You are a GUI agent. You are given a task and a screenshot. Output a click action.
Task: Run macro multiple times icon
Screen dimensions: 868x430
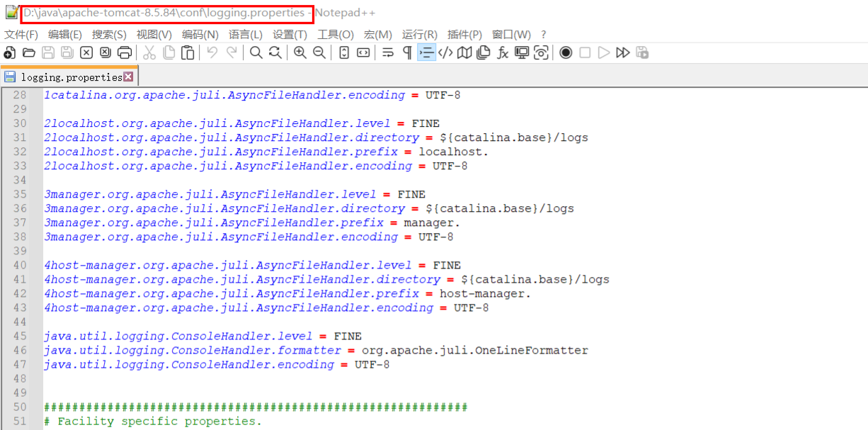coord(623,52)
